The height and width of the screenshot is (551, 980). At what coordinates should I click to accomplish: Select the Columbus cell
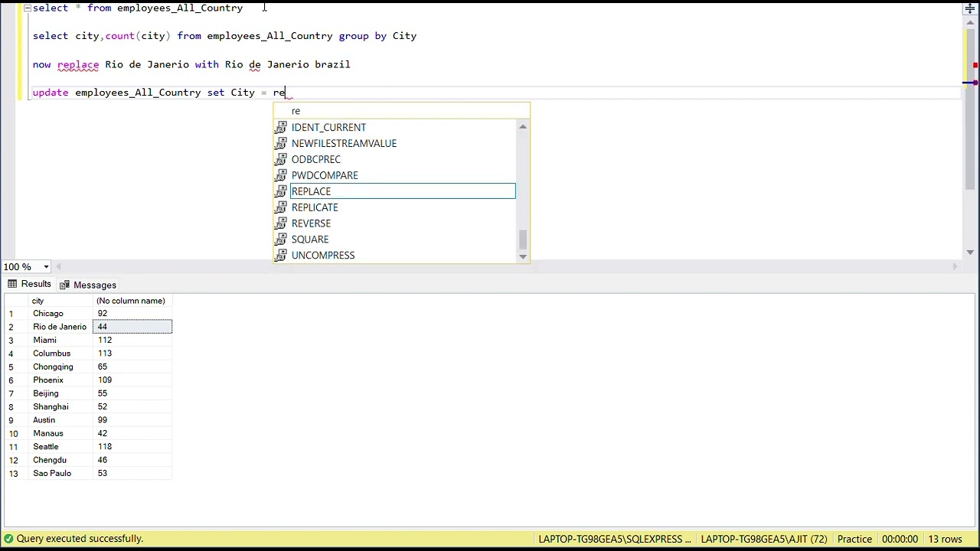[x=60, y=354]
